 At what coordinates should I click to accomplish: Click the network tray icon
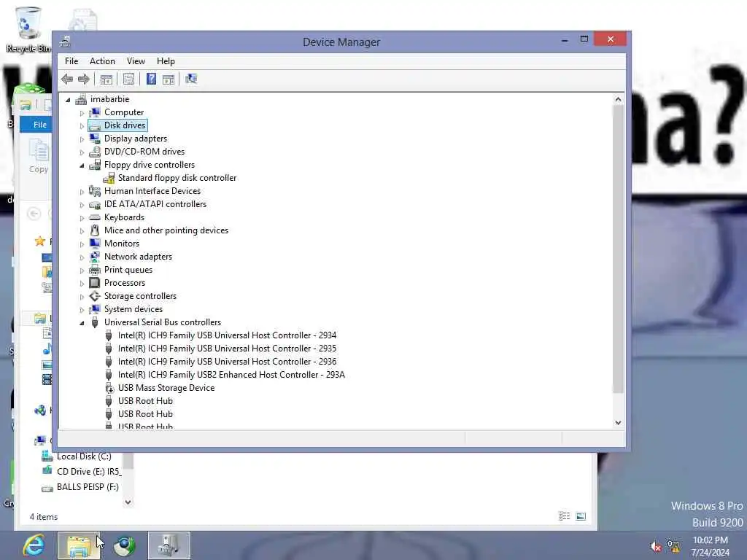[673, 546]
